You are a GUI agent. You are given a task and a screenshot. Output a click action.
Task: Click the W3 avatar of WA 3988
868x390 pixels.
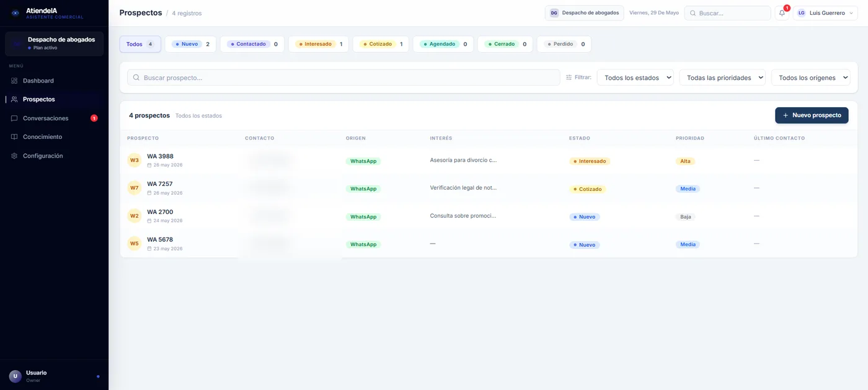pos(135,161)
